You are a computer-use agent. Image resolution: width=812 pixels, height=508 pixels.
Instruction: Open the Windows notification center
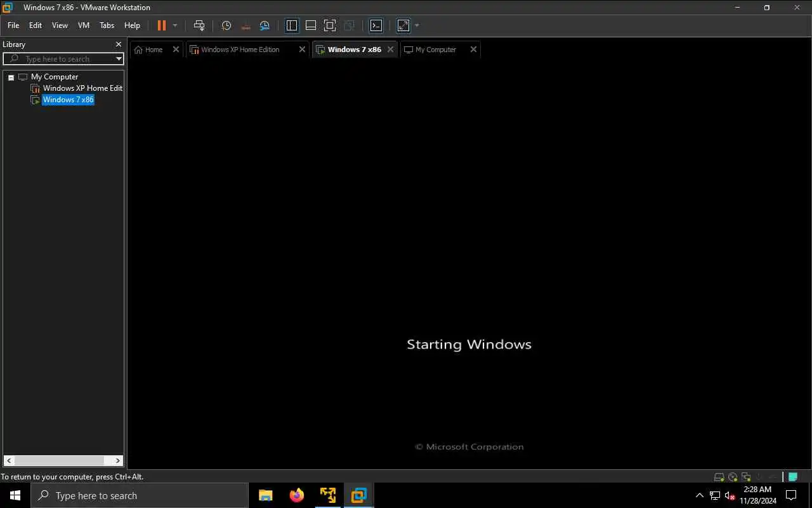792,495
